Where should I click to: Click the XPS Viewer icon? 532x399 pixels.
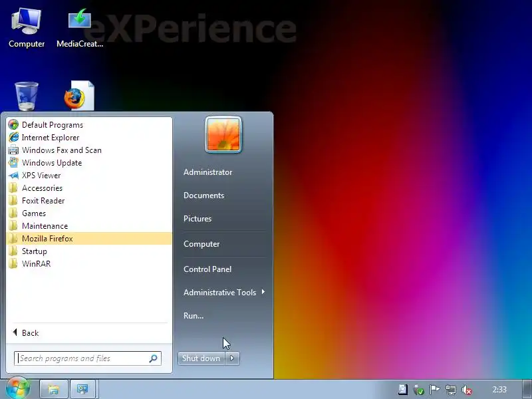click(13, 176)
